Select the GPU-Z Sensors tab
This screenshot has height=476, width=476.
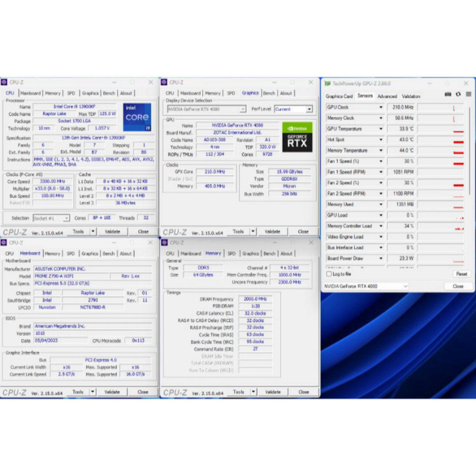[365, 96]
